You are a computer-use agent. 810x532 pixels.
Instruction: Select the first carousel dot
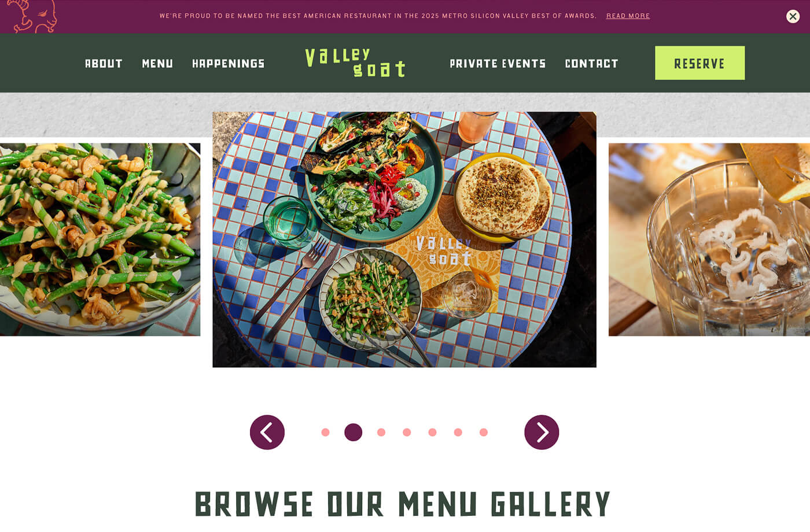[325, 432]
